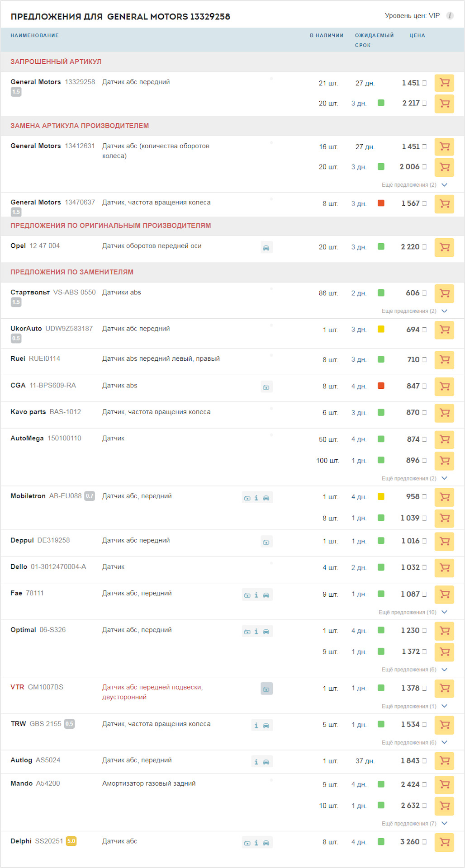Sort by Ожидаемый срок column header
465x868 pixels.
[x=374, y=40]
